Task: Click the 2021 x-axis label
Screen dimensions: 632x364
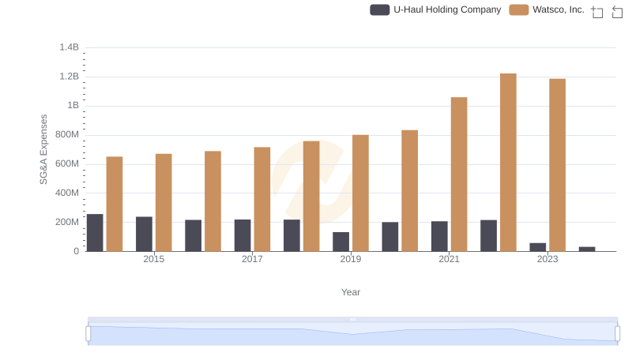Action: click(449, 259)
